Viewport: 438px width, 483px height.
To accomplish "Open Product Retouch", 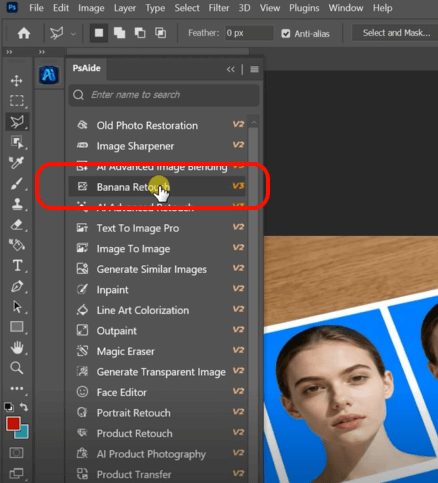I will (x=157, y=434).
